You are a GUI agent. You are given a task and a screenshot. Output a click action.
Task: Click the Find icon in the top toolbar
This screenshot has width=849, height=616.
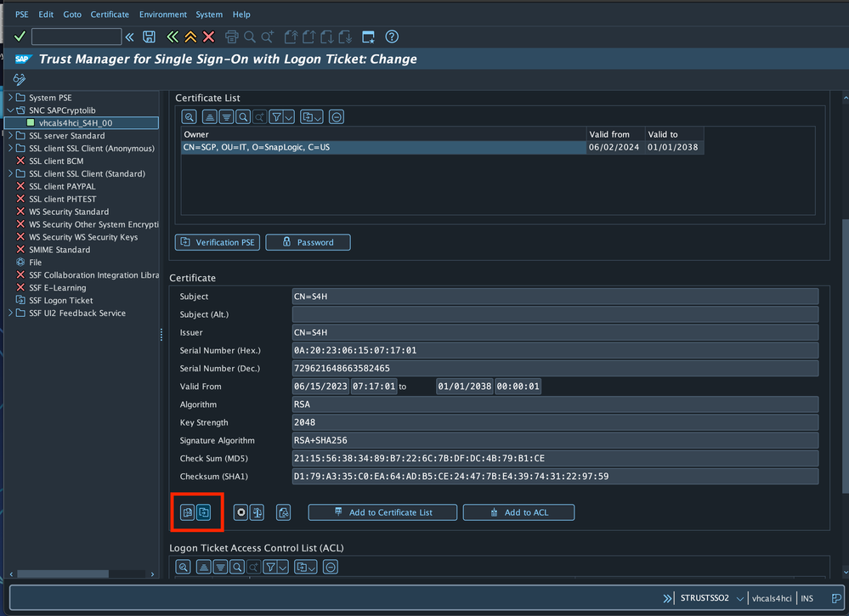pos(250,37)
